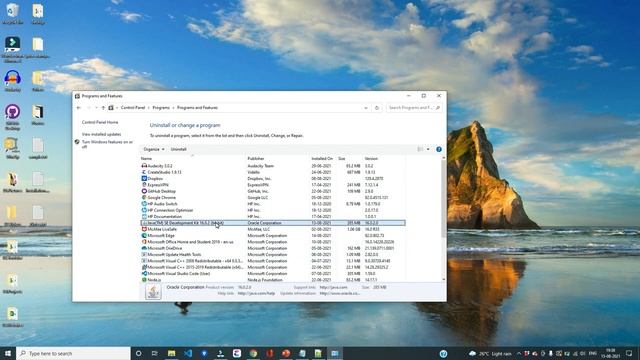
Task: Click the Uninstall toolbar button
Action: (x=178, y=149)
